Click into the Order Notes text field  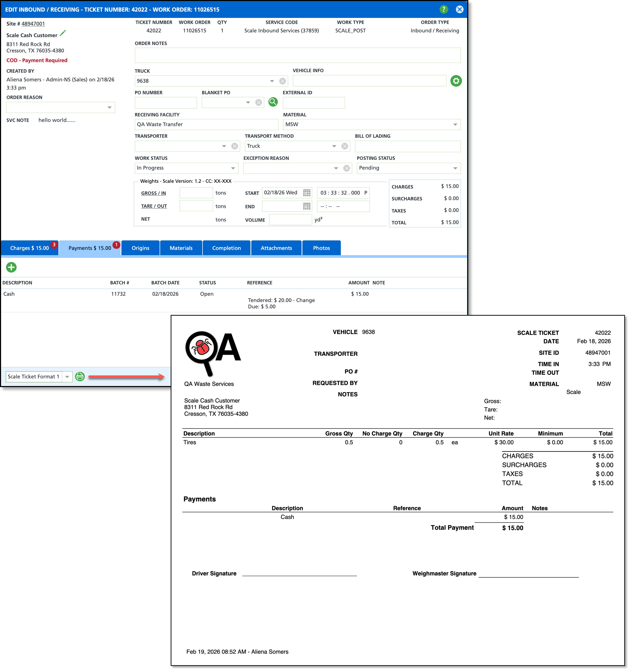click(297, 55)
